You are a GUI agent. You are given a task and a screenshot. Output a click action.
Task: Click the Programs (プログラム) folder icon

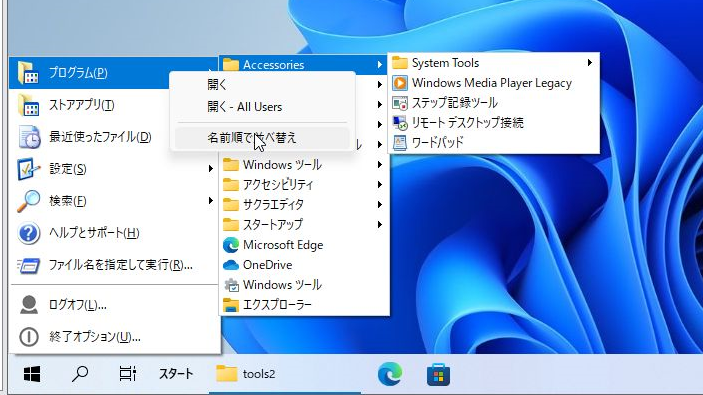click(28, 73)
